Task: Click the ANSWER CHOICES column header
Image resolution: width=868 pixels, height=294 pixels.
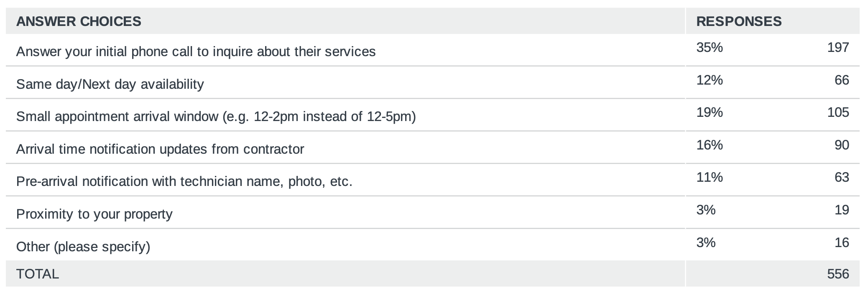Action: 79,21
